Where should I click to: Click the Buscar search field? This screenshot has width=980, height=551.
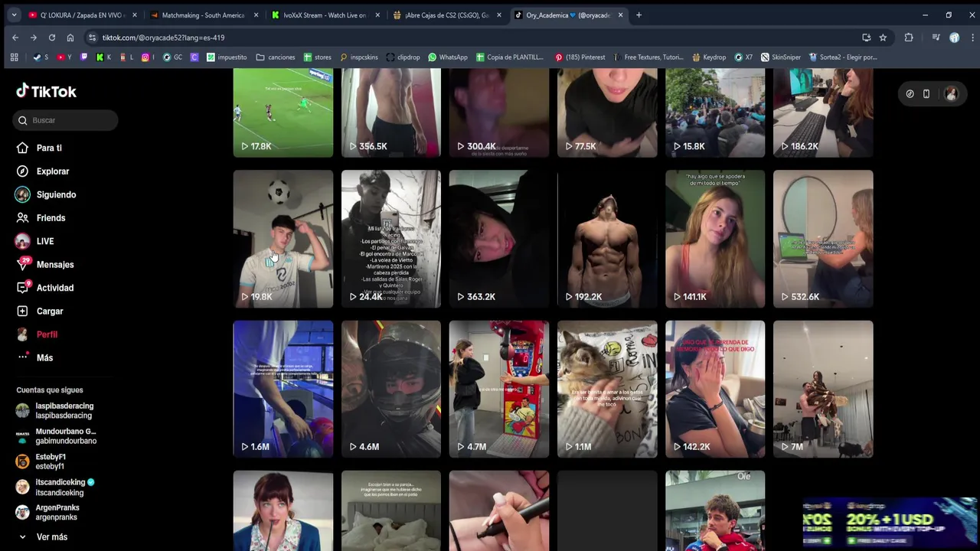tap(65, 120)
